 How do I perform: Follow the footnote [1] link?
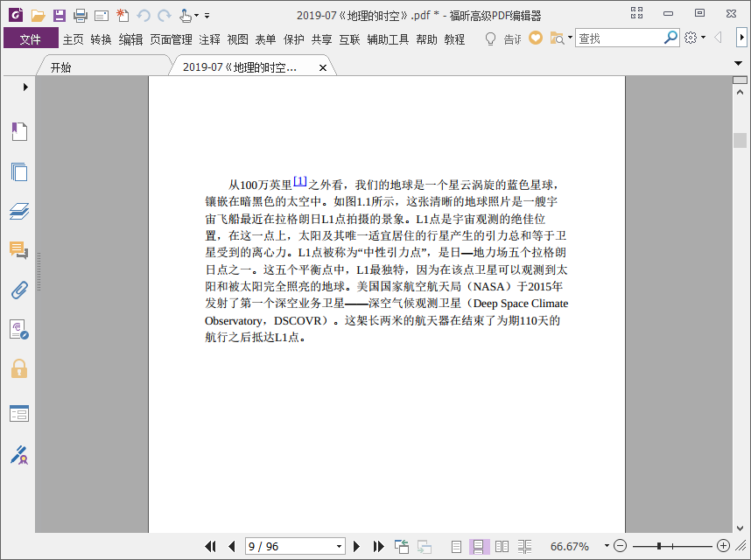click(x=300, y=181)
